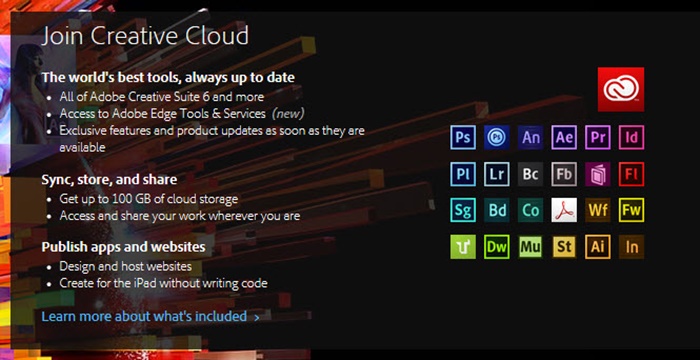This screenshot has width=700, height=360.
Task: Open the SpeedGrade (Sg) icon
Action: click(x=463, y=210)
